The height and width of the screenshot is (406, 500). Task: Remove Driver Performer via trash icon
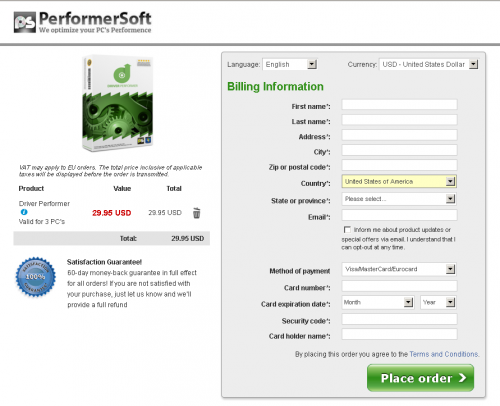[x=197, y=213]
